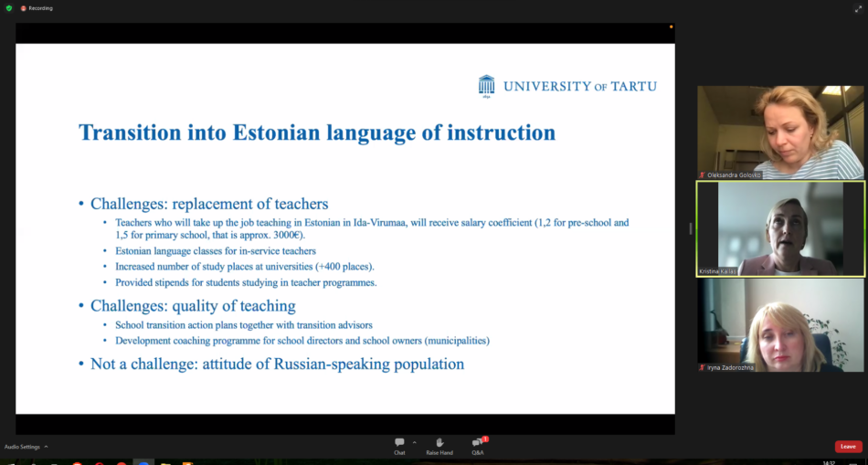Leave the meeting
The image size is (868, 465).
(x=848, y=447)
